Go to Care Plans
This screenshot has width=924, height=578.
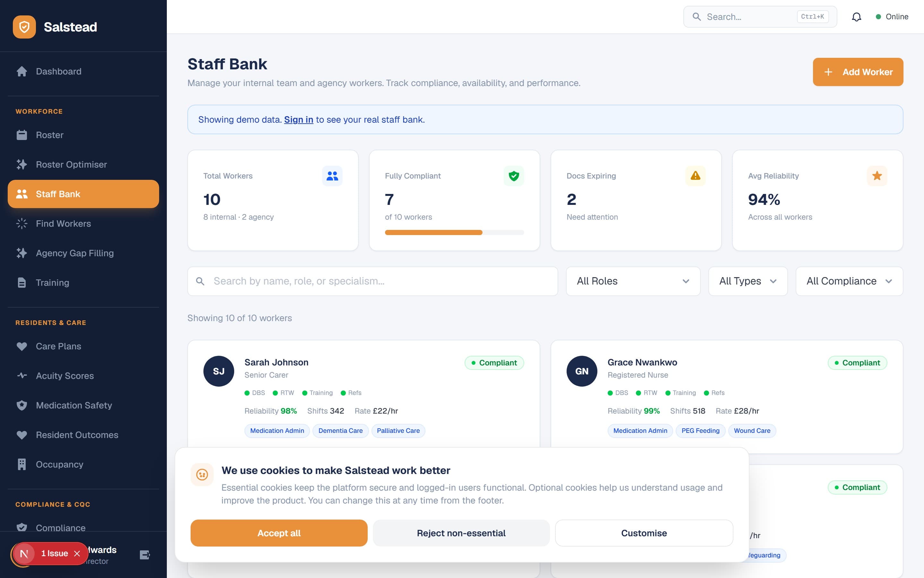[x=83, y=346]
